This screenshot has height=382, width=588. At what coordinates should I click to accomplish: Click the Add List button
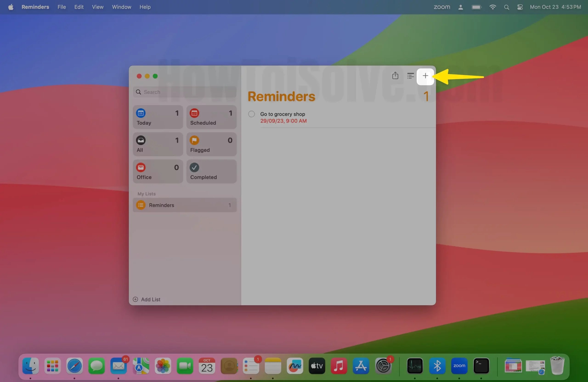146,299
